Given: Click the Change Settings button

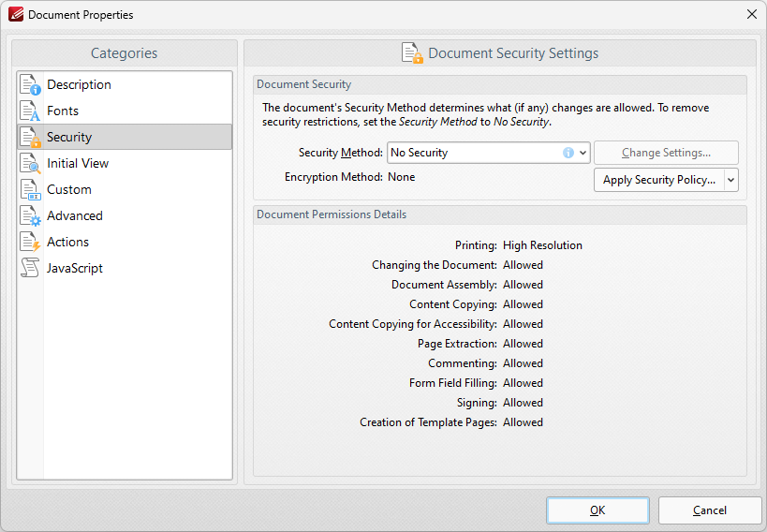Looking at the screenshot, I should pos(666,153).
